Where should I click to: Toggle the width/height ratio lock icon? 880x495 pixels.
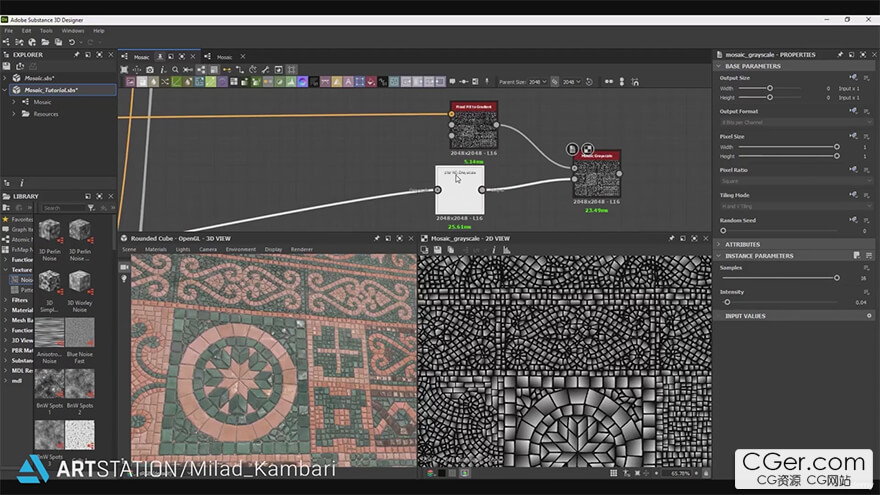coord(554,82)
